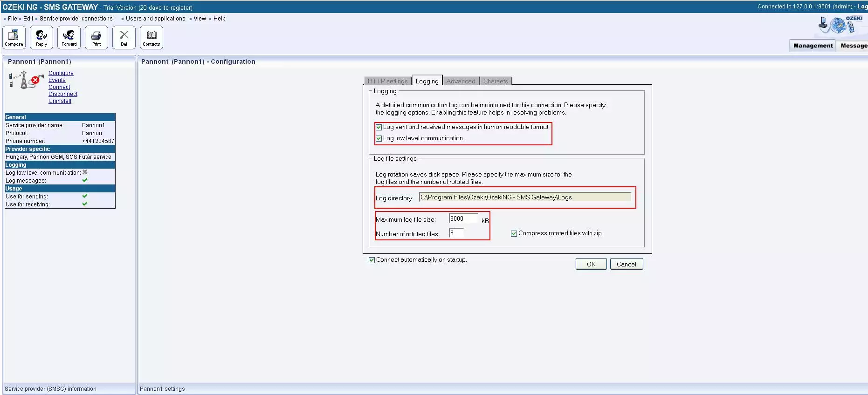The width and height of the screenshot is (868, 395).
Task: Toggle Log low level communication checkbox
Action: point(379,138)
